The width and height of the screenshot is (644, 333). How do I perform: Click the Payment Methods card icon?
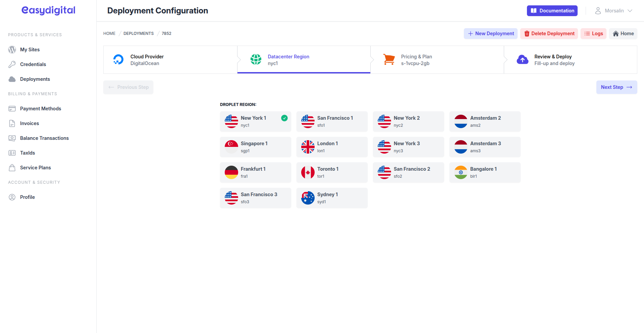pos(12,109)
